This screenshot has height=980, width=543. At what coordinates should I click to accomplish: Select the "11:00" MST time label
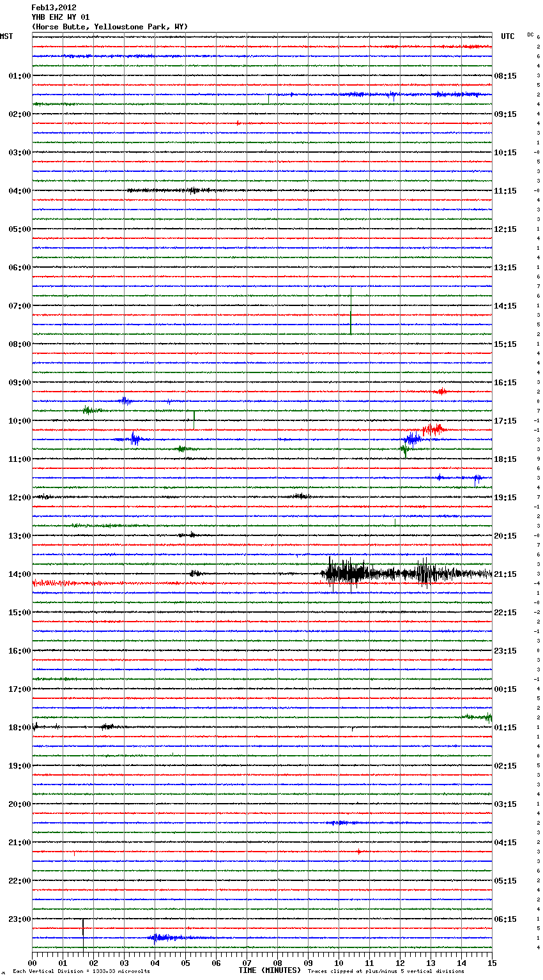20,459
